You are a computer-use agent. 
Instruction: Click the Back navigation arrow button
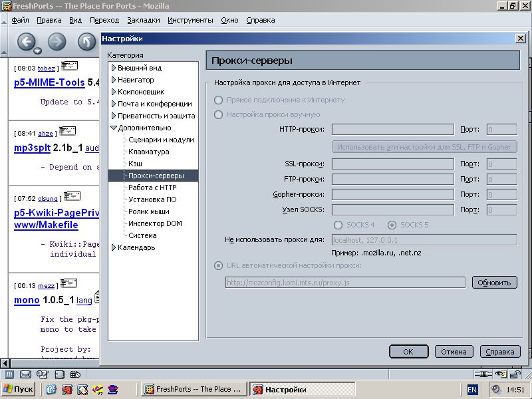point(26,43)
